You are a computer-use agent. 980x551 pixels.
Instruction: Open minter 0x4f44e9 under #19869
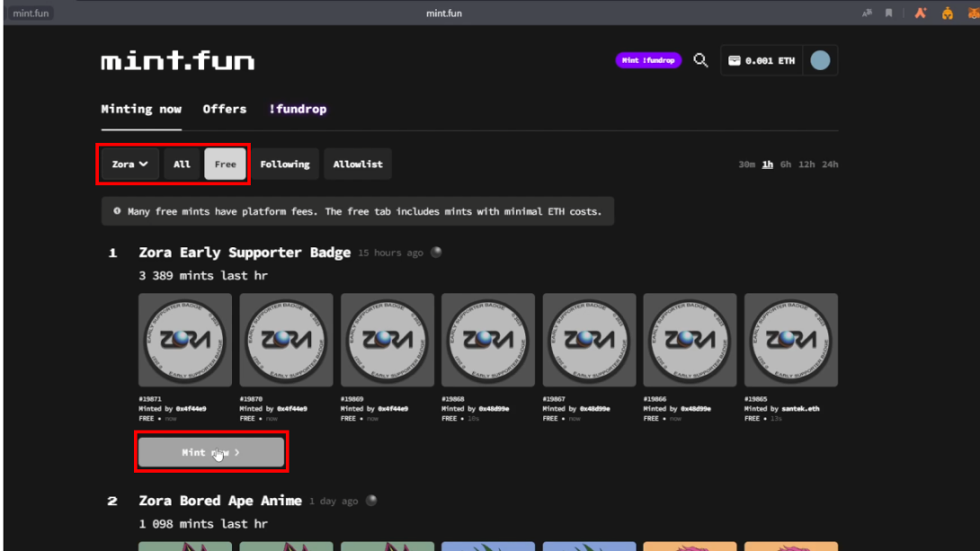coord(393,409)
